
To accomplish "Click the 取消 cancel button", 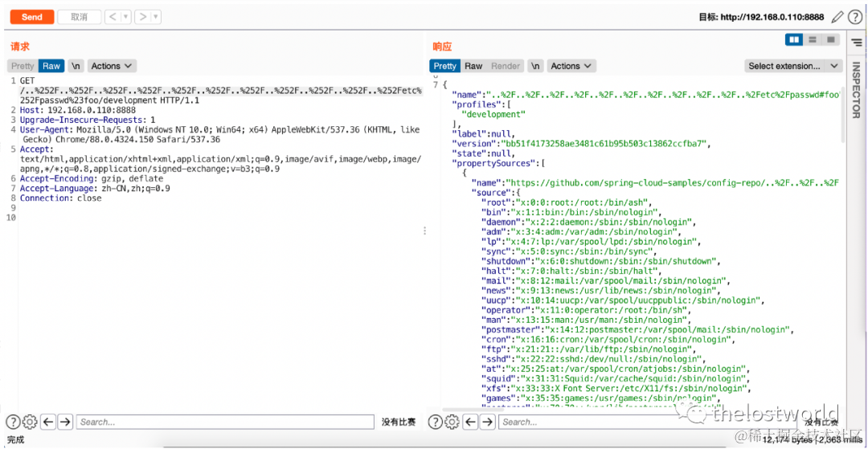I will point(79,17).
